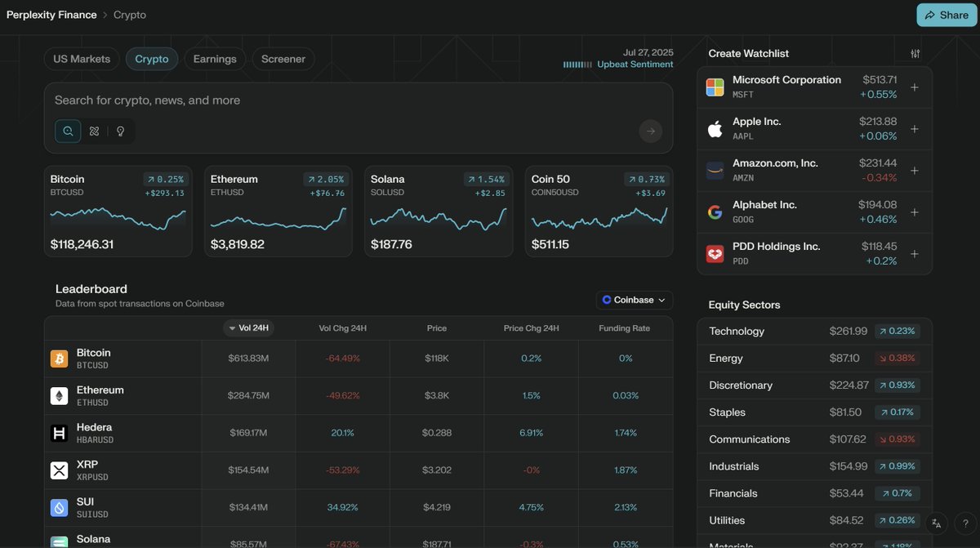Click the Bitcoin coin icon in leaderboard
The width and height of the screenshot is (980, 548).
[x=59, y=359]
